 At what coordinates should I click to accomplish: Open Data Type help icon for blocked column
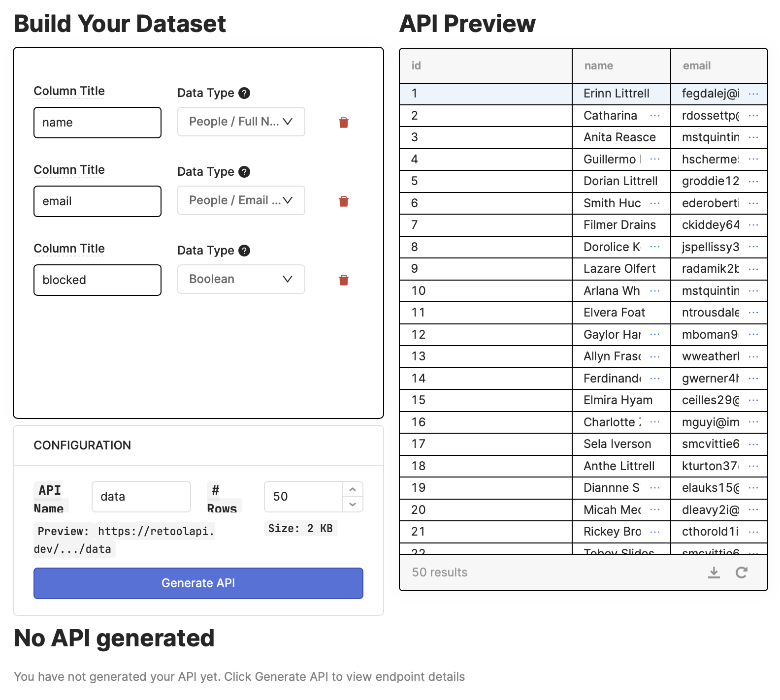point(244,251)
